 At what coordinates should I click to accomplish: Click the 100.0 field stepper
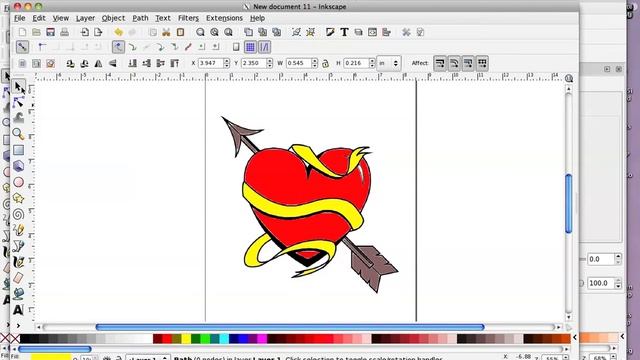[x=618, y=283]
